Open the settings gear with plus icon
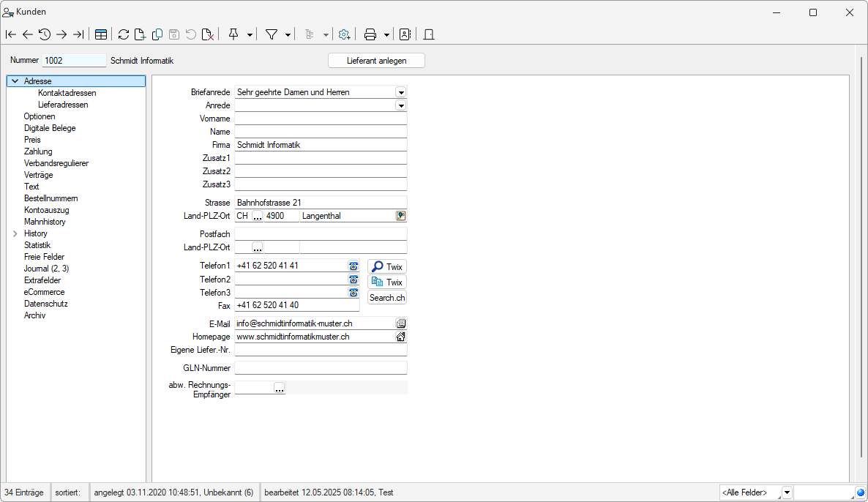The width and height of the screenshot is (868, 502). click(344, 34)
